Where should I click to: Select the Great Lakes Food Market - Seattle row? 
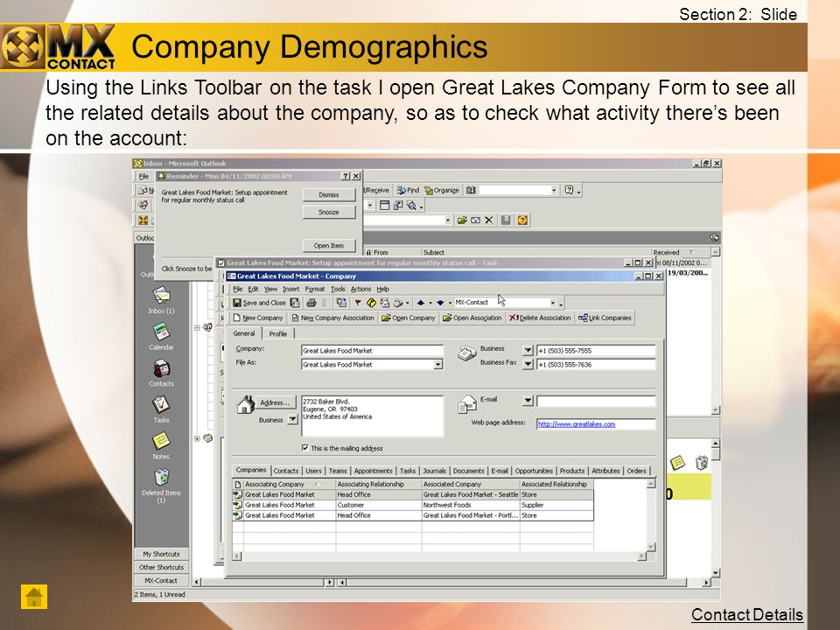(x=413, y=494)
